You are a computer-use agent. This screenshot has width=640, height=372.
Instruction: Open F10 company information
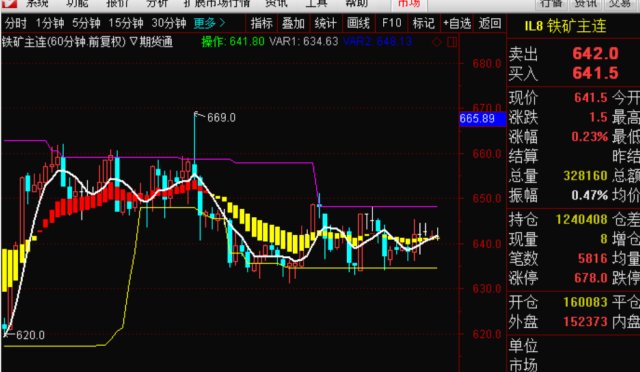point(391,23)
